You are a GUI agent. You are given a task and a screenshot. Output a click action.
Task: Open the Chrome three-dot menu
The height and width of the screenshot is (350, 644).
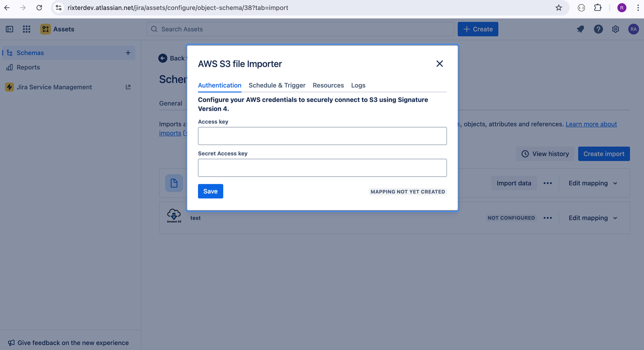coord(638,7)
